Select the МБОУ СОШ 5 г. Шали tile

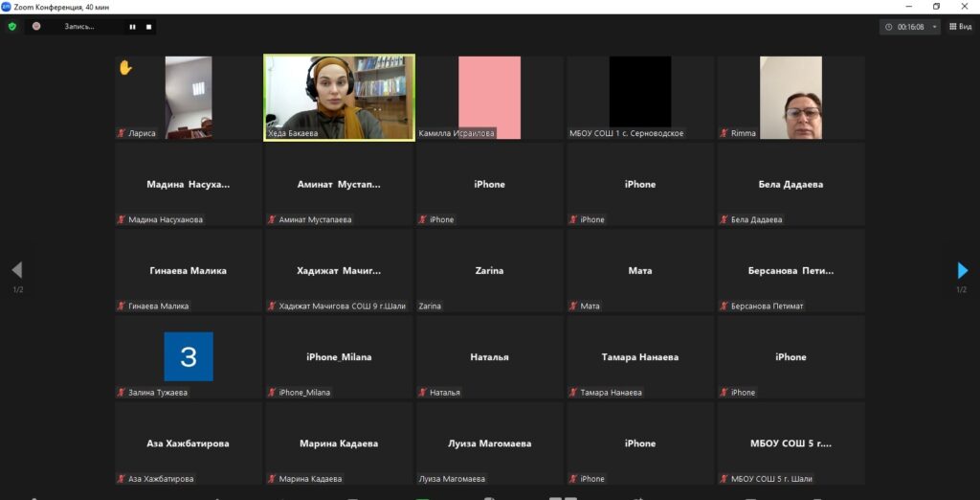click(x=791, y=443)
